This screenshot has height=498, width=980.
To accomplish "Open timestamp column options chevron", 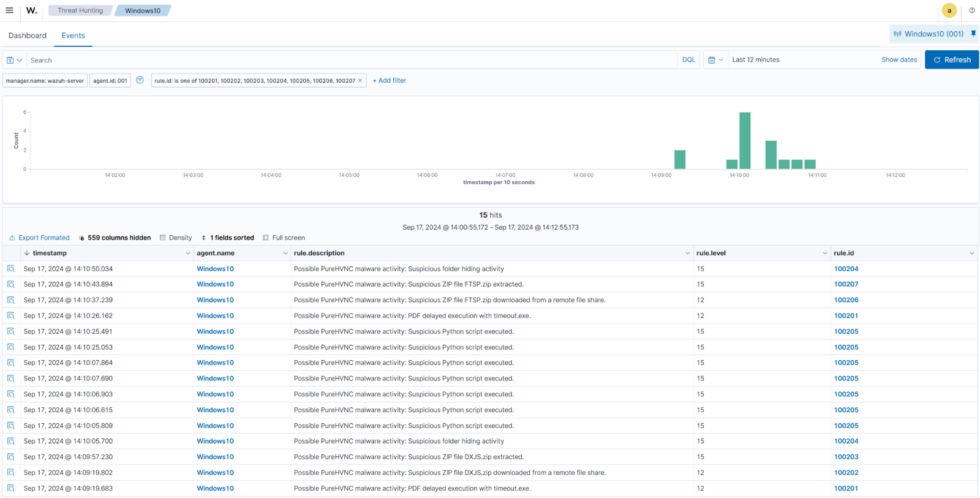I will pyautogui.click(x=188, y=253).
